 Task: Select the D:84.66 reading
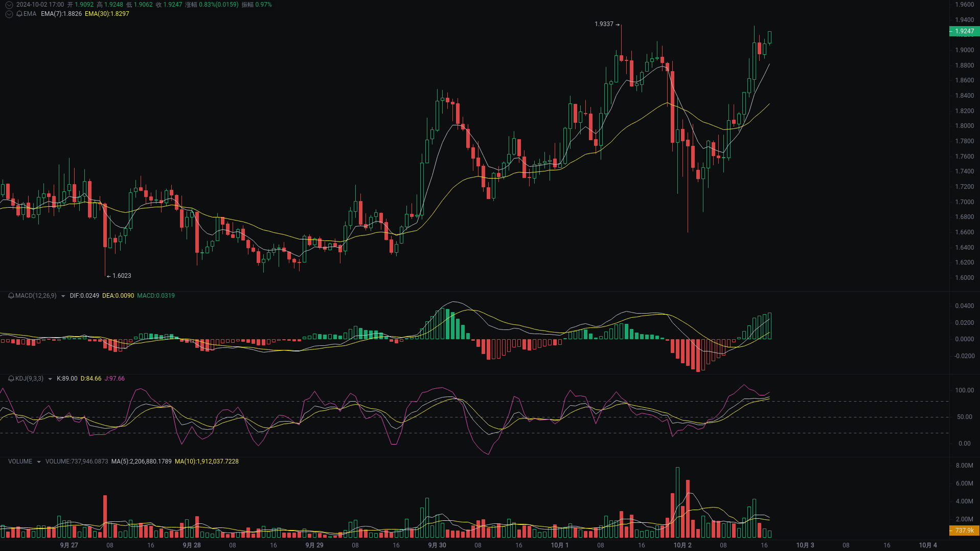91,379
